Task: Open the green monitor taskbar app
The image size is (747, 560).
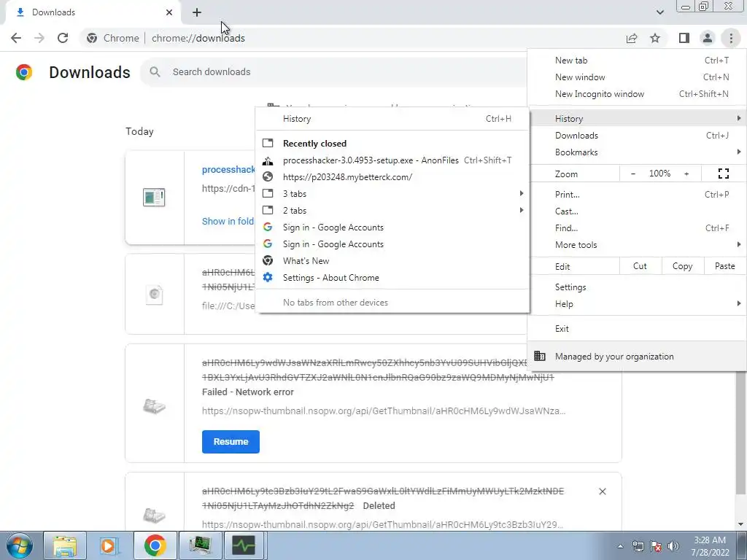Action: [200, 545]
